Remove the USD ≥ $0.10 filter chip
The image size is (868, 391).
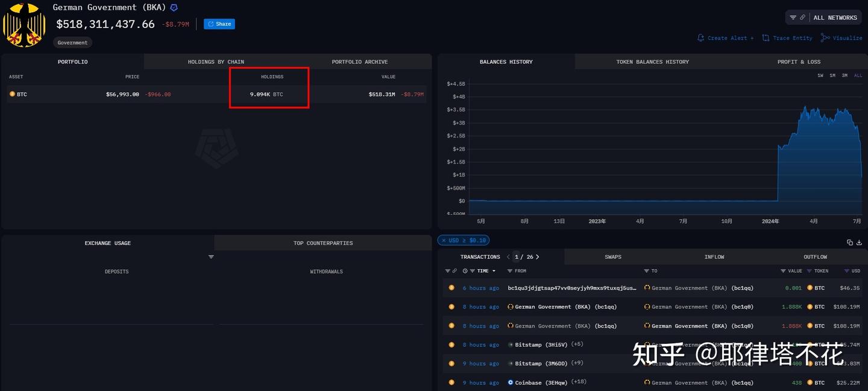tap(444, 240)
